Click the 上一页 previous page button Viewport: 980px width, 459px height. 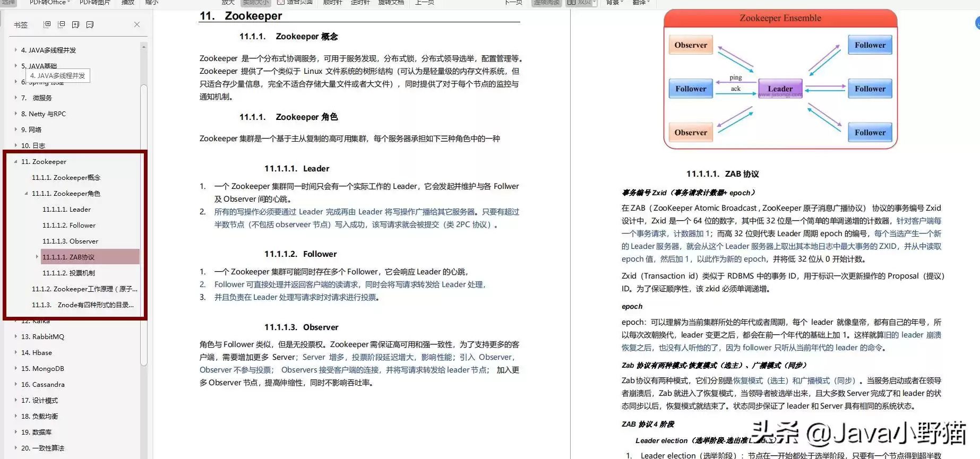[x=425, y=2]
